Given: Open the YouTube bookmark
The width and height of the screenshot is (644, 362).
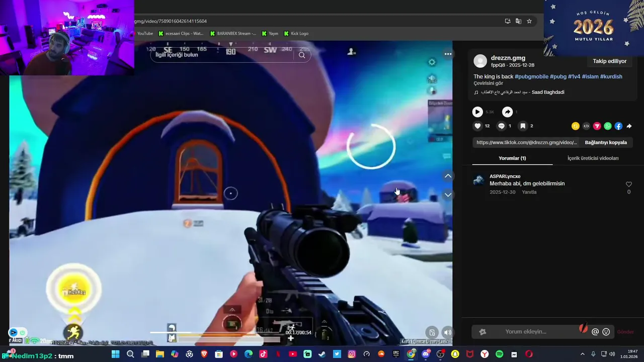Looking at the screenshot, I should 144,34.
